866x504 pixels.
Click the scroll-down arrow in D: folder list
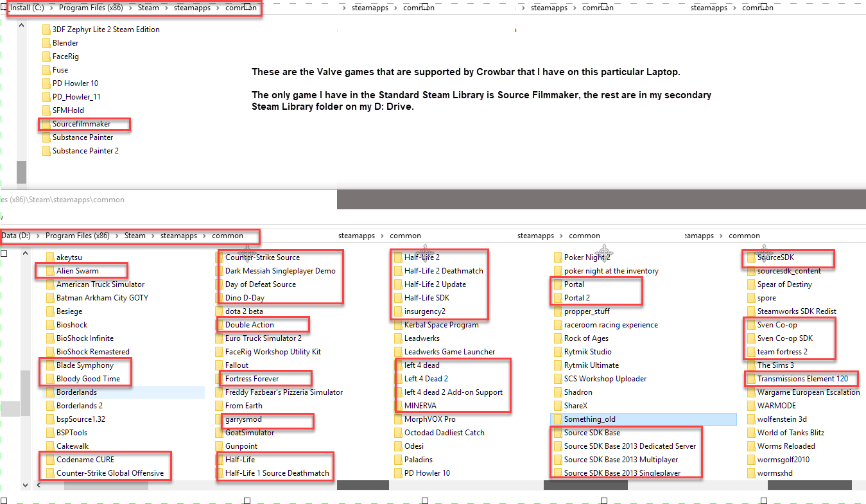pyautogui.click(x=26, y=485)
